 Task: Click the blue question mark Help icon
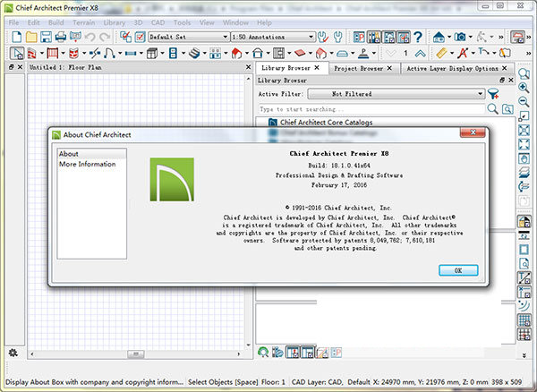click(x=418, y=37)
